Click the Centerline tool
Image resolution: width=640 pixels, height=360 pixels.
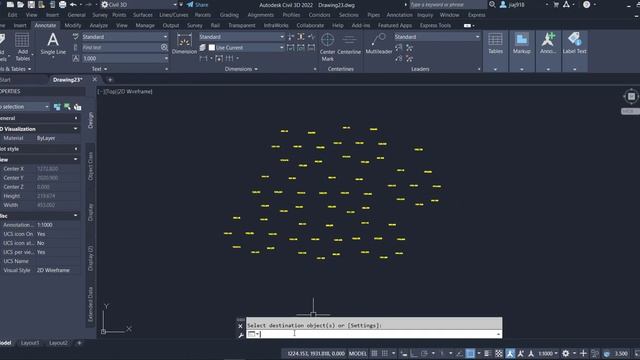coord(349,44)
